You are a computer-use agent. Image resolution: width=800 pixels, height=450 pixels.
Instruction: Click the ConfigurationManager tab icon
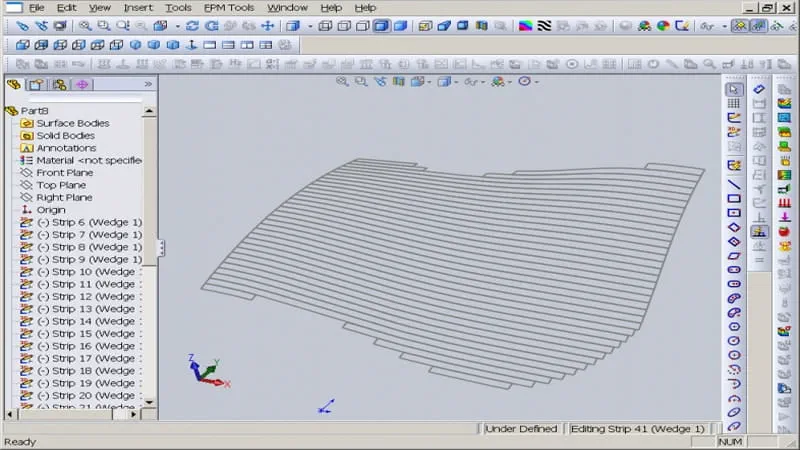point(59,85)
